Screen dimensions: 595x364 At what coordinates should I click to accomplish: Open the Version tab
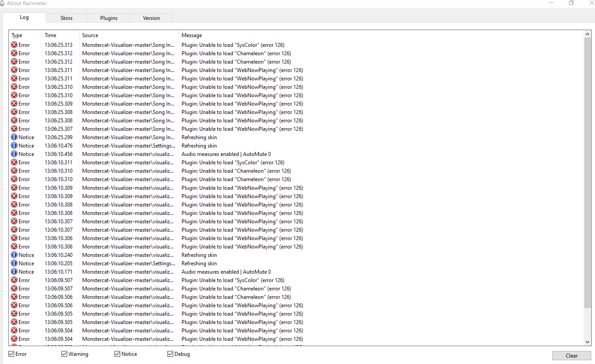click(151, 18)
